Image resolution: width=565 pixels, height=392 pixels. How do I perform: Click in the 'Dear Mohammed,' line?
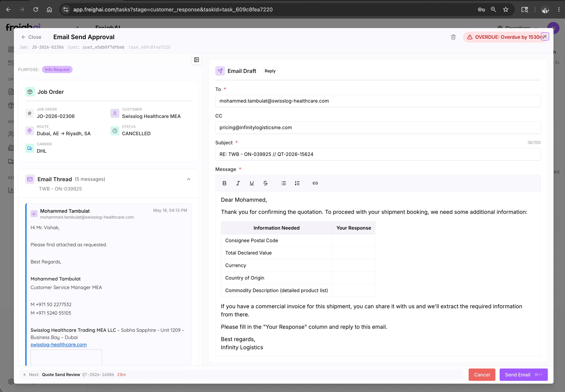244,200
